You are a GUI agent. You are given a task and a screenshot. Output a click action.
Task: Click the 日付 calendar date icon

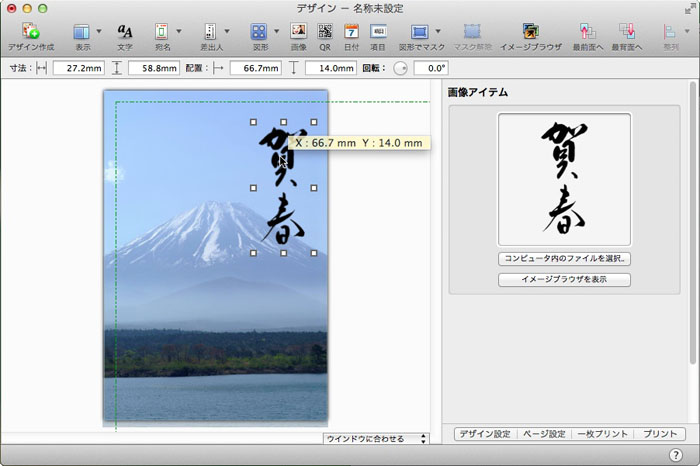click(351, 33)
